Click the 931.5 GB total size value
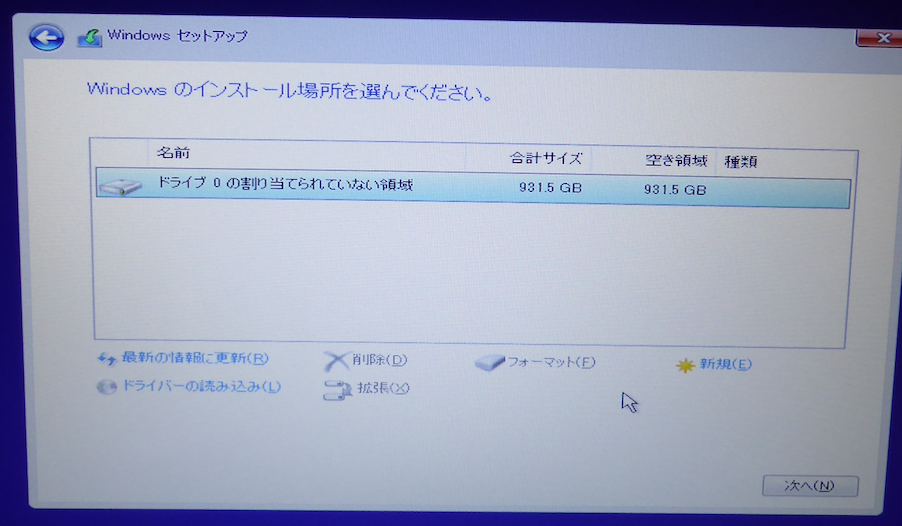 tap(550, 188)
